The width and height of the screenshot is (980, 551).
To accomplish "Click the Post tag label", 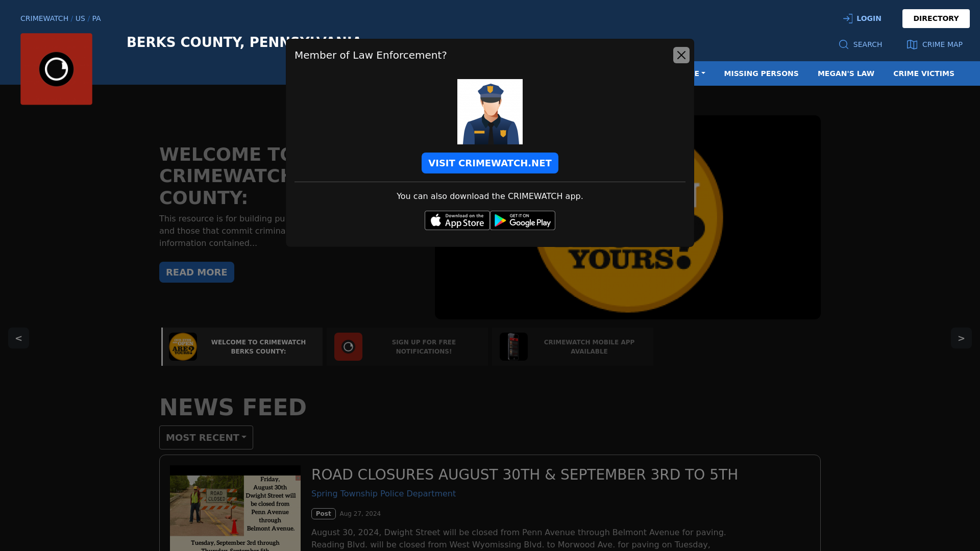I will [x=324, y=514].
